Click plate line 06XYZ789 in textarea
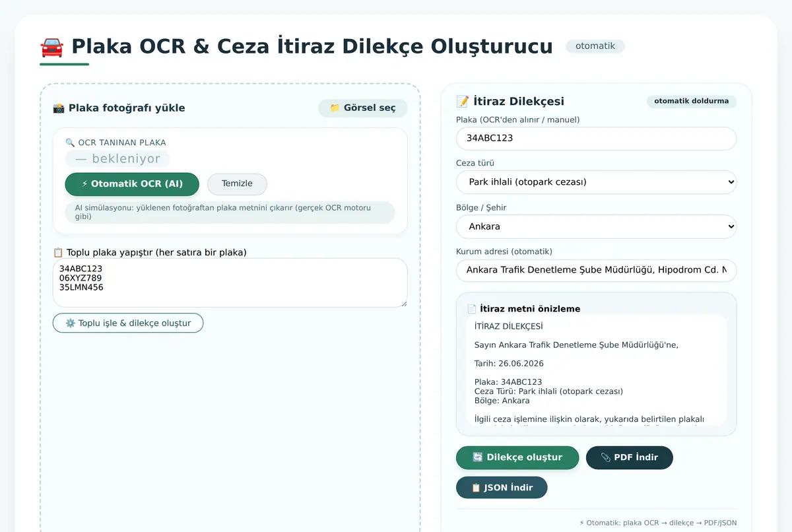The height and width of the screenshot is (532, 792). click(81, 278)
